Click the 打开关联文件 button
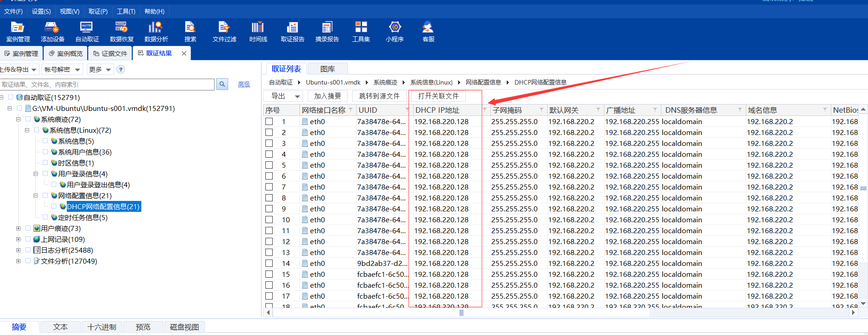The height and width of the screenshot is (335, 868). coord(439,96)
